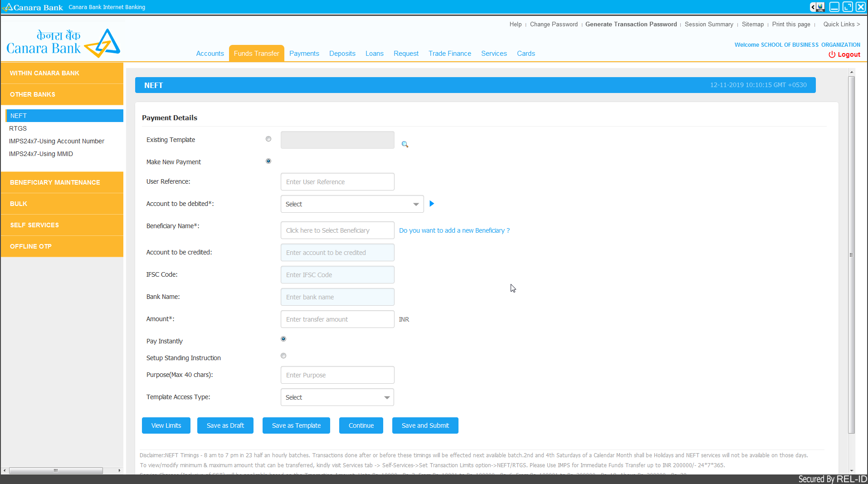Click the Save and Submit button

pyautogui.click(x=425, y=425)
